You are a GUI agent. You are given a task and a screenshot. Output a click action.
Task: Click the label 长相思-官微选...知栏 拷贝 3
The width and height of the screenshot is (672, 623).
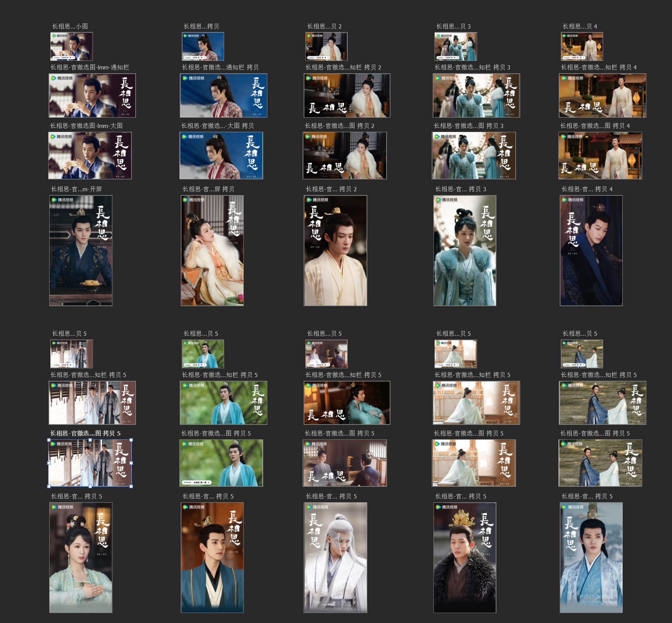pyautogui.click(x=472, y=67)
